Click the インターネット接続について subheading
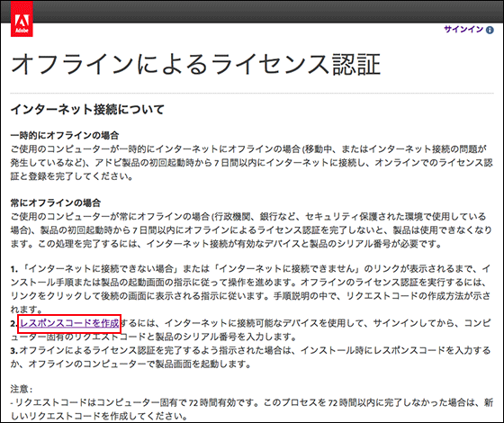Screen dimensions: 504x423 point(87,110)
